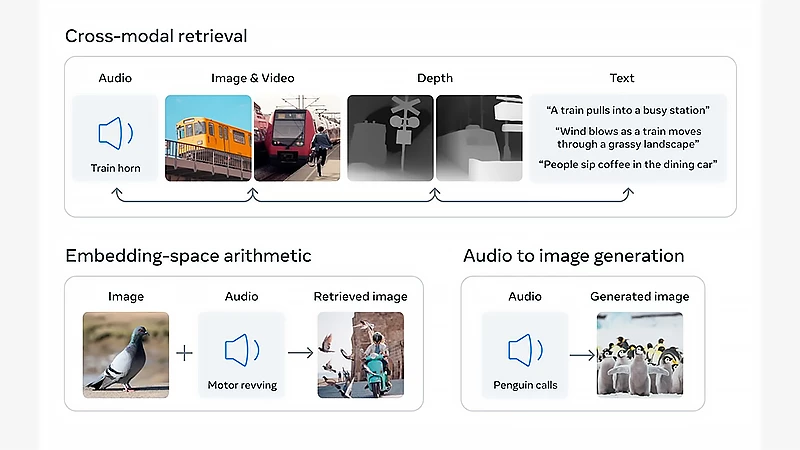Open the depth map showing a train front

pyautogui.click(x=479, y=138)
